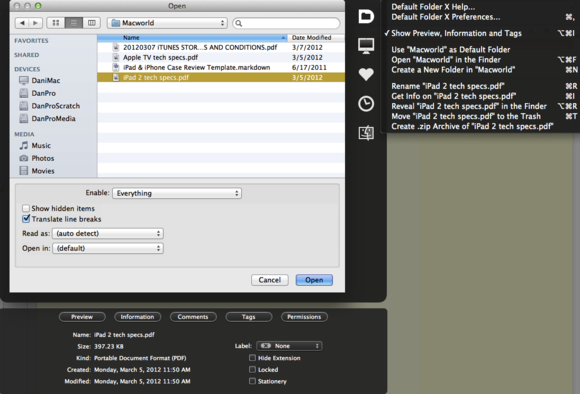This screenshot has width=580, height=394.
Task: Go back with the left arrow button
Action: [x=22, y=23]
